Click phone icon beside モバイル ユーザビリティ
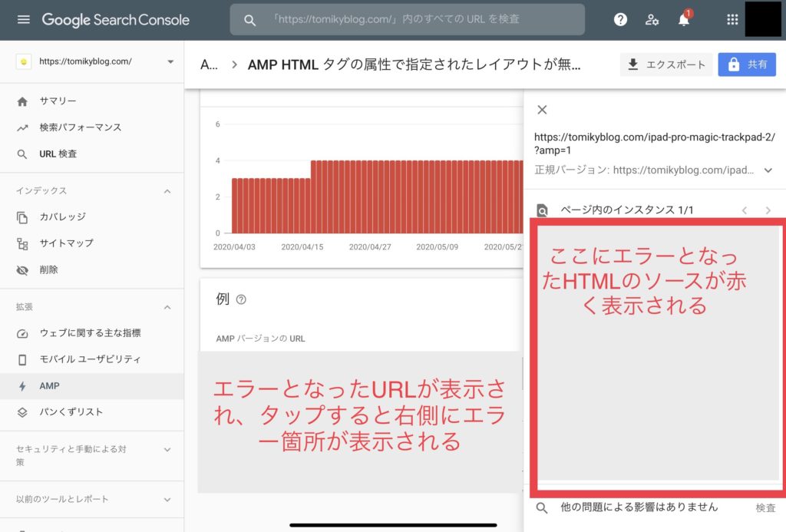Screen dimensions: 786x532 pos(22,359)
